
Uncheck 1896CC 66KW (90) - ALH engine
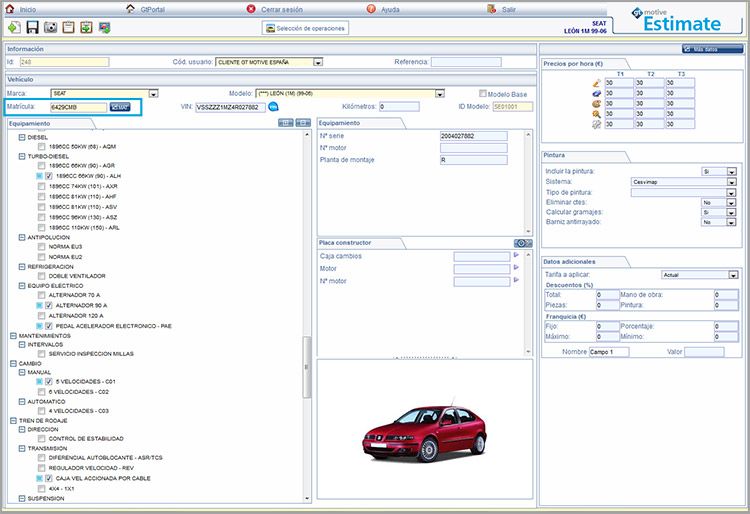[48, 176]
